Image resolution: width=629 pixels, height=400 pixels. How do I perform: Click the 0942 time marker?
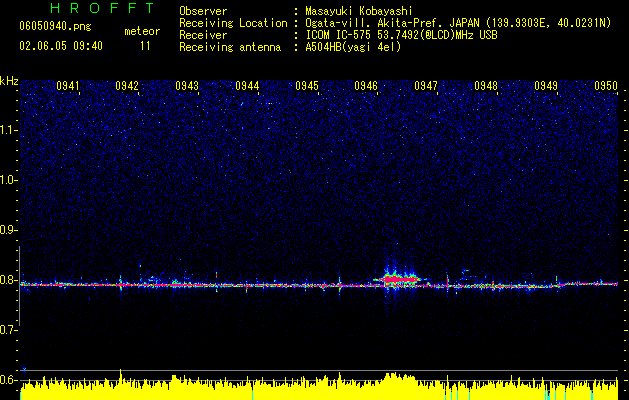tap(127, 86)
